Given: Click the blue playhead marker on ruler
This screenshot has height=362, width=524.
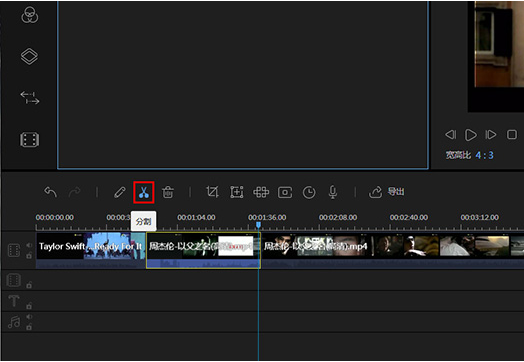Looking at the screenshot, I should click(258, 225).
